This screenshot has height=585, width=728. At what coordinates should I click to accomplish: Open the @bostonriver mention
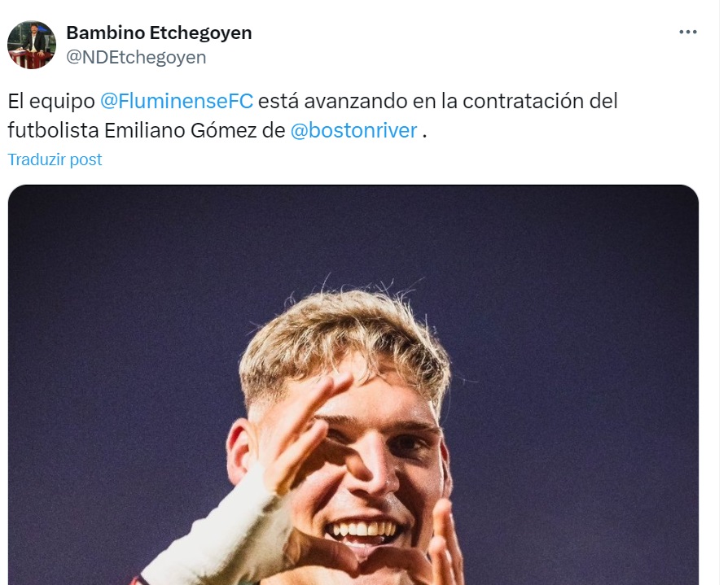coord(353,130)
